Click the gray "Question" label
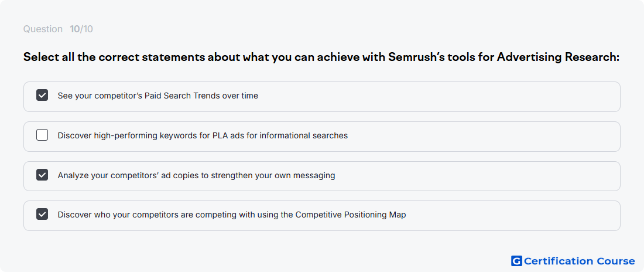 pos(43,29)
